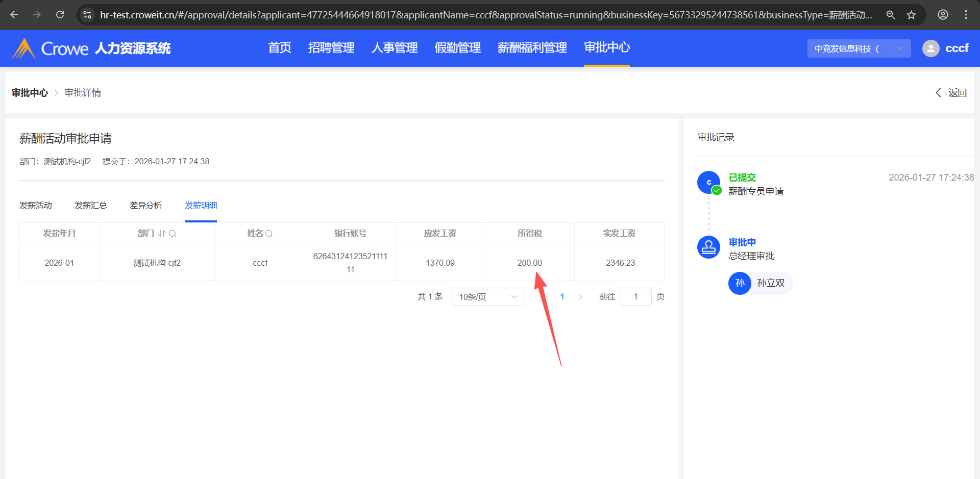Viewport: 980px width, 479px height.
Task: Open the 10条/页 page size dropdown
Action: pos(488,297)
